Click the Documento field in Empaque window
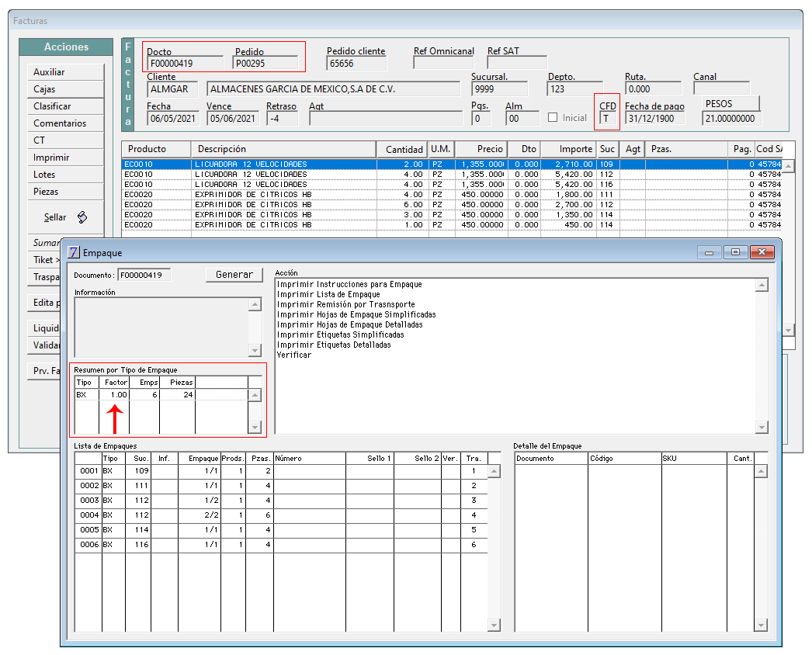 tap(144, 275)
